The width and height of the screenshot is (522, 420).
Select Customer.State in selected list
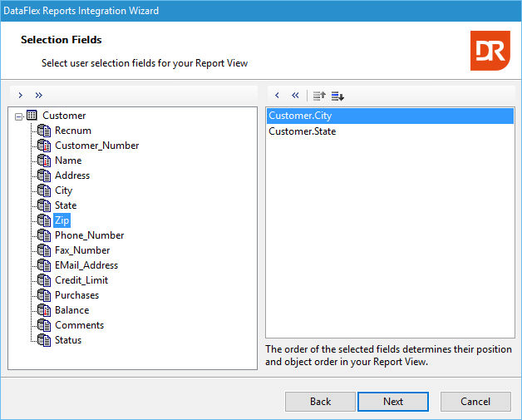tap(390, 131)
